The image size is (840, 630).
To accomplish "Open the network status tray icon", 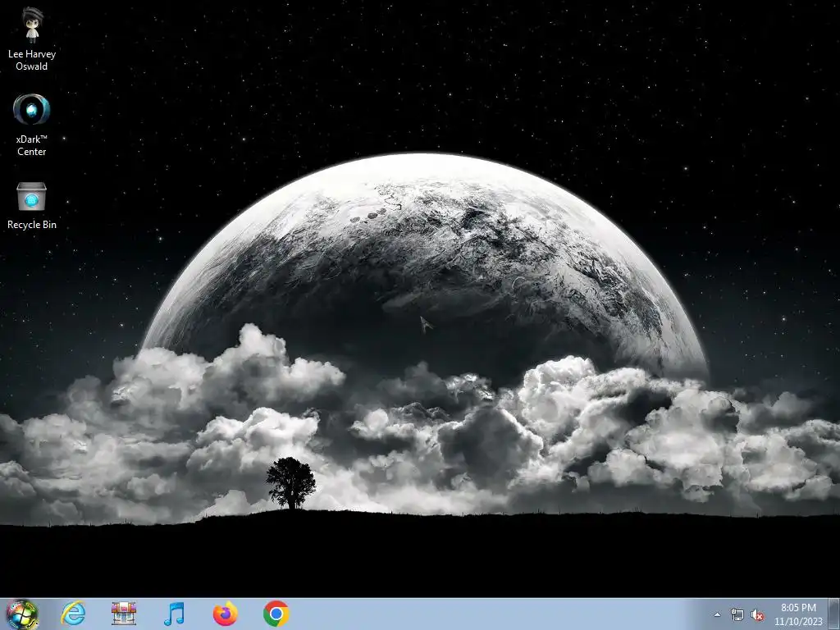I will (x=737, y=615).
